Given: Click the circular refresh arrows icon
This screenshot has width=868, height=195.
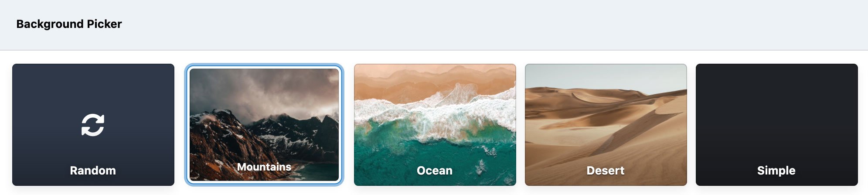Looking at the screenshot, I should (x=93, y=125).
